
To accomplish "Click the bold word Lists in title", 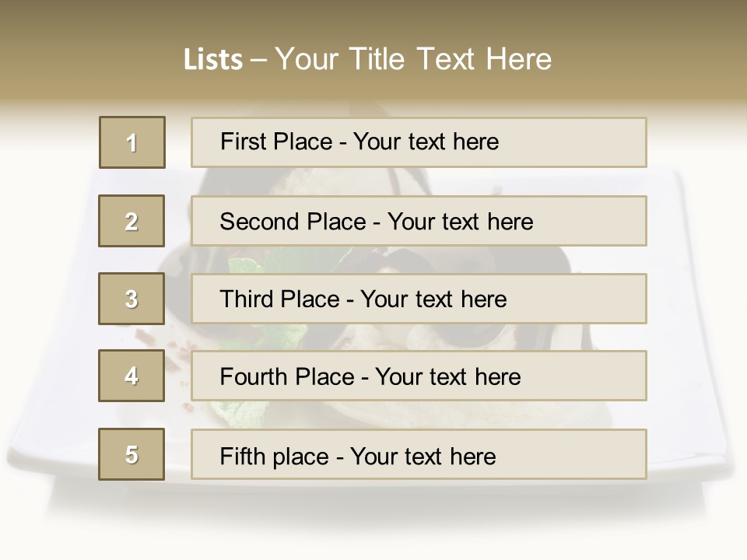I will [x=213, y=60].
